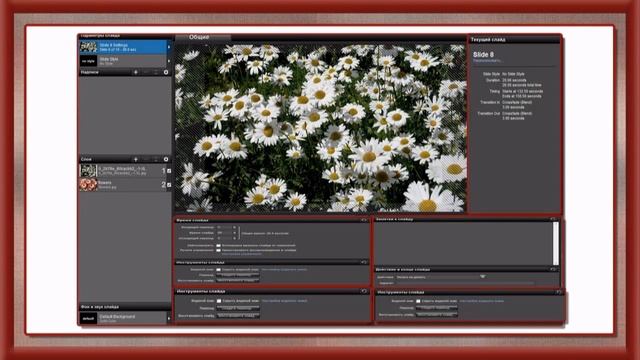The height and width of the screenshot is (360, 640).
Task: Expand the Slide 8 Settings row arrow
Action: coord(169,47)
